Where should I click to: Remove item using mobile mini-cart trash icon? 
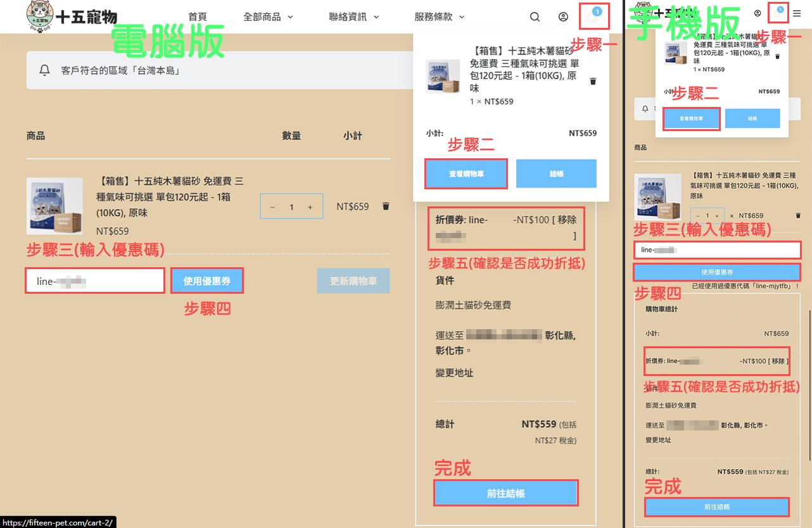(778, 56)
